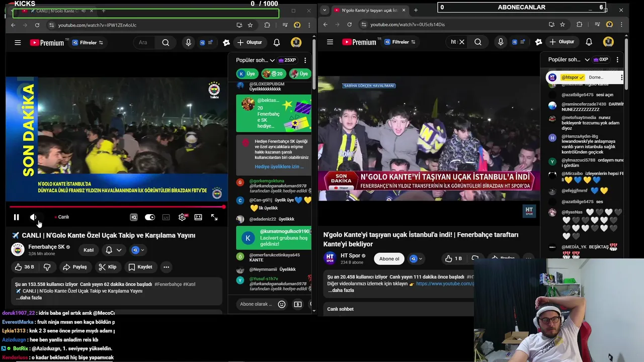Click Abone olarak chat input field
The width and height of the screenshot is (644, 362).
pos(256,304)
